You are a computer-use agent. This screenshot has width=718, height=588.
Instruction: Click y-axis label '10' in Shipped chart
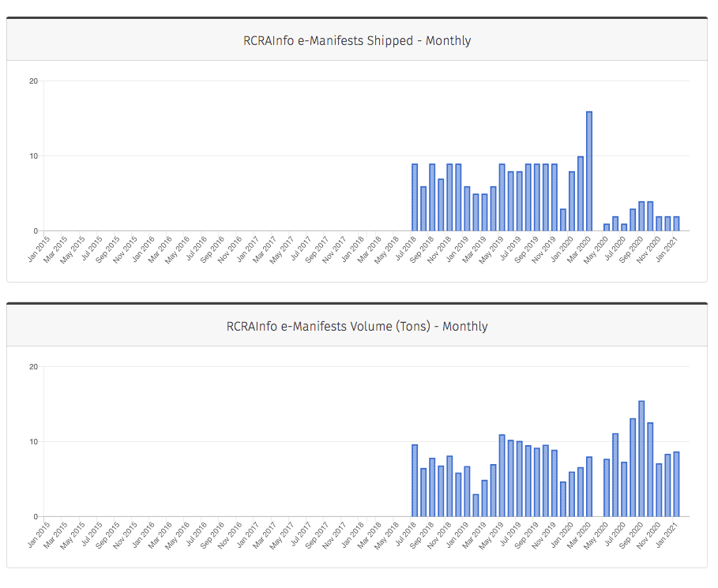coord(33,156)
